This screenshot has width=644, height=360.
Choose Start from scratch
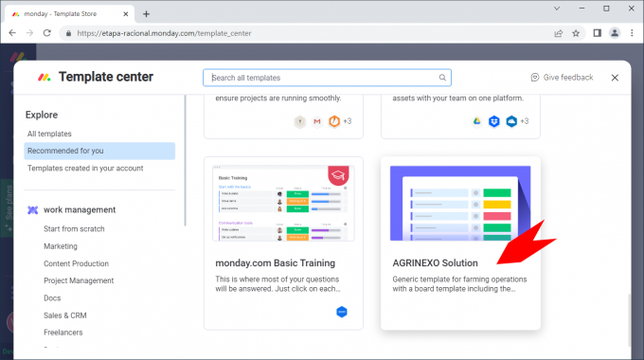point(74,229)
